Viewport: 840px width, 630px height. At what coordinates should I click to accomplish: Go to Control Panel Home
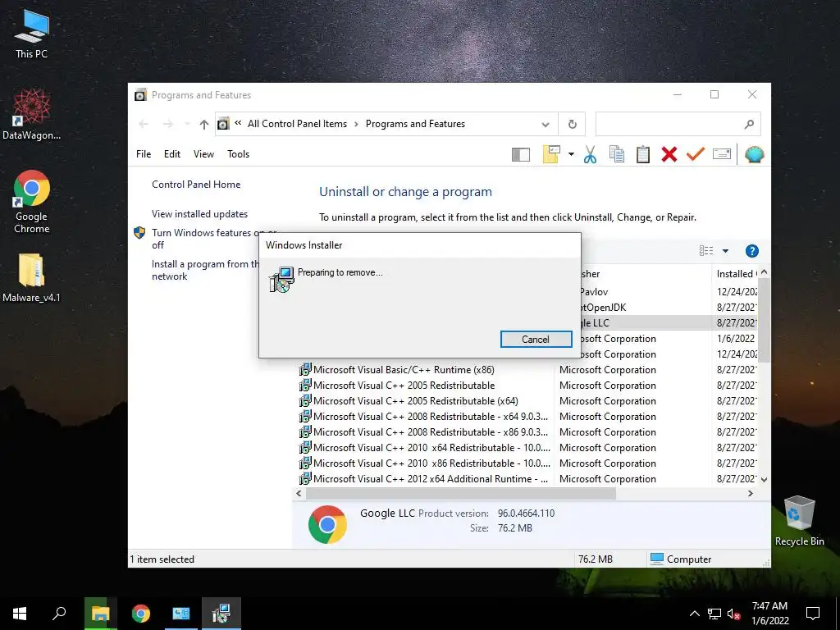click(x=196, y=185)
